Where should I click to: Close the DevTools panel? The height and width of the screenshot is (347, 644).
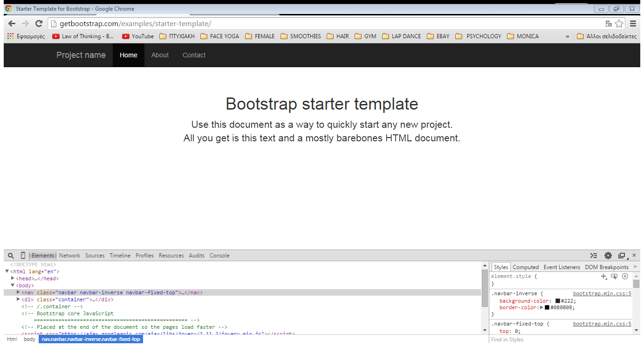tap(634, 255)
